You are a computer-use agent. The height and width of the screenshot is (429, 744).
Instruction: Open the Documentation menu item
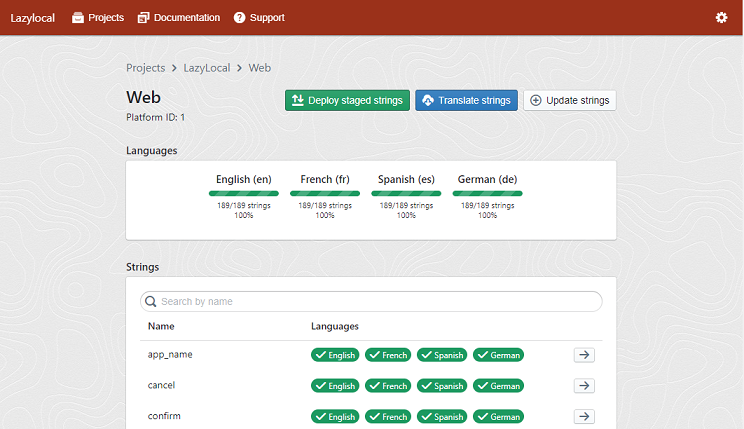click(x=179, y=18)
